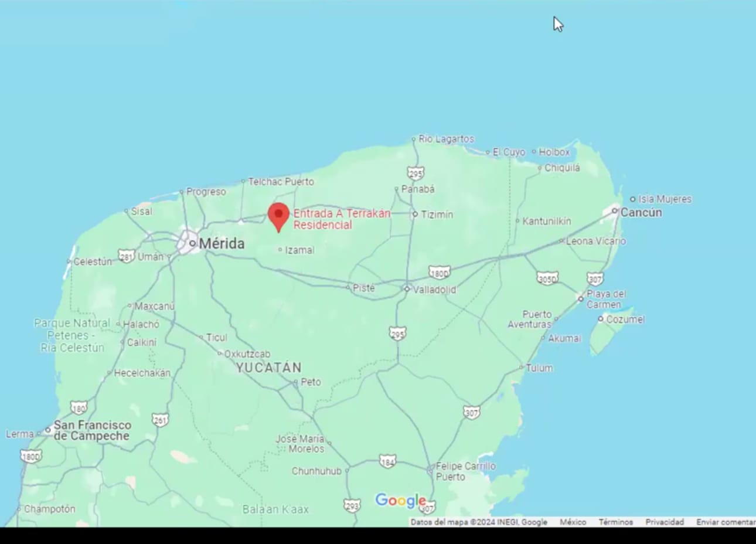Click the Chunhuhub label
756x544 pixels.
[x=316, y=471]
